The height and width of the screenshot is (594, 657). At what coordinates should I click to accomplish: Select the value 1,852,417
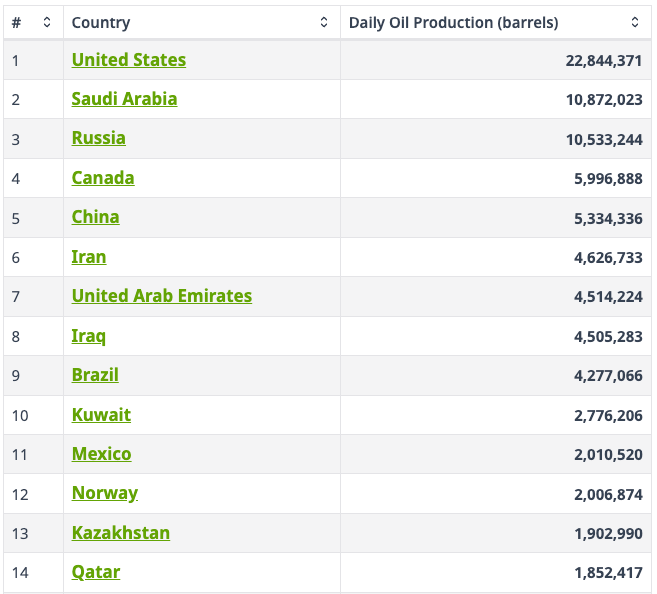coord(608,573)
